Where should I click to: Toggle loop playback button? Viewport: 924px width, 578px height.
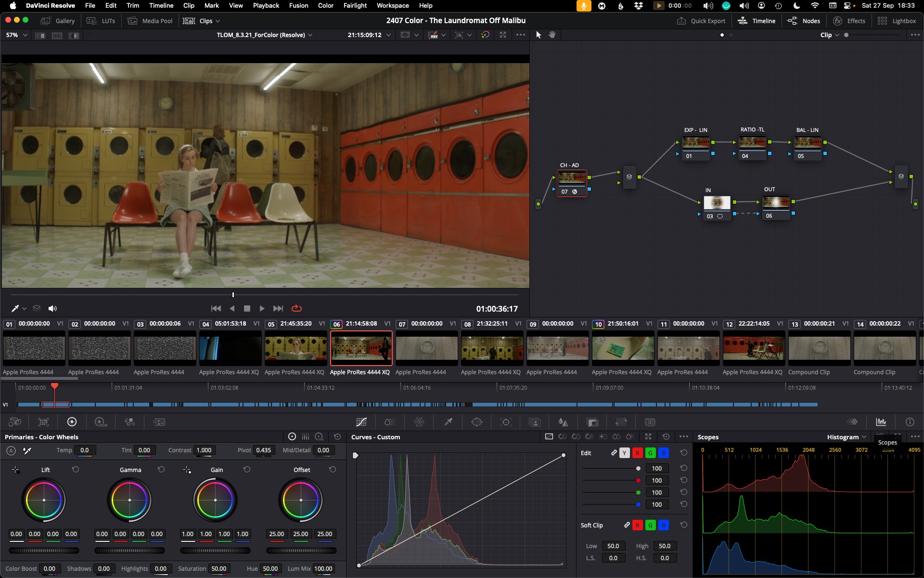[x=296, y=308]
